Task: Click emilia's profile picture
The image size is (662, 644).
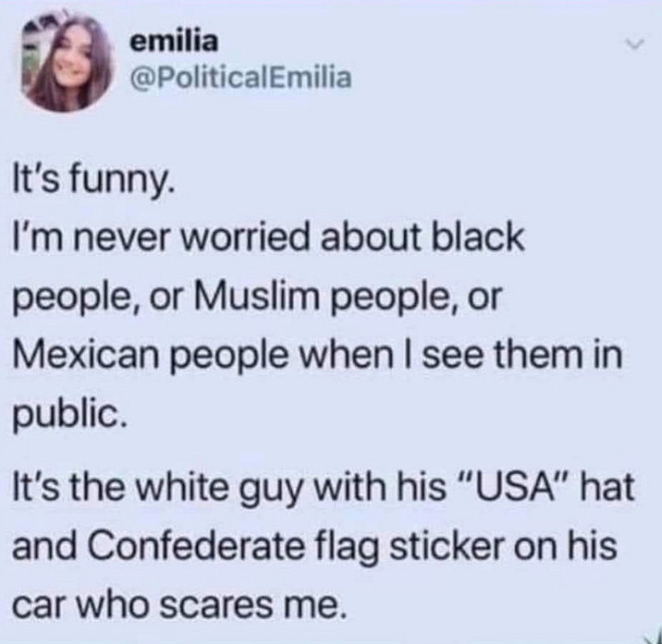Action: pos(69,64)
